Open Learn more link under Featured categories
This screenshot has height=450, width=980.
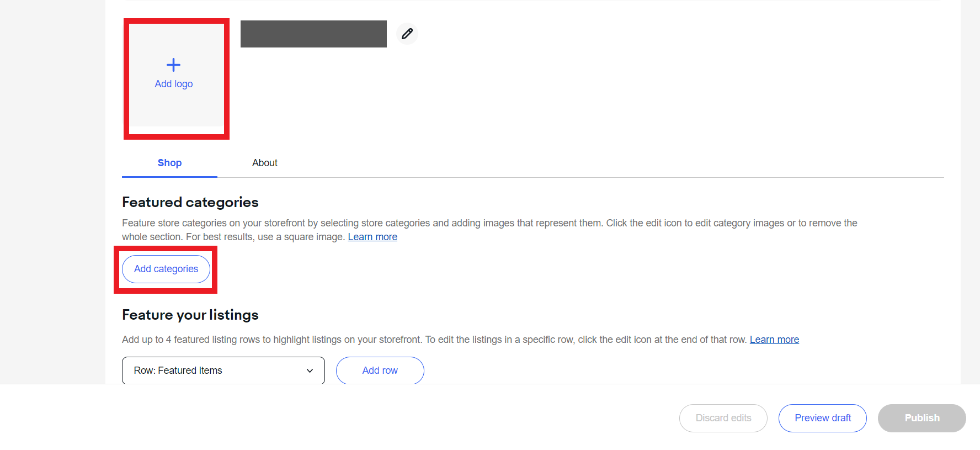tap(372, 237)
